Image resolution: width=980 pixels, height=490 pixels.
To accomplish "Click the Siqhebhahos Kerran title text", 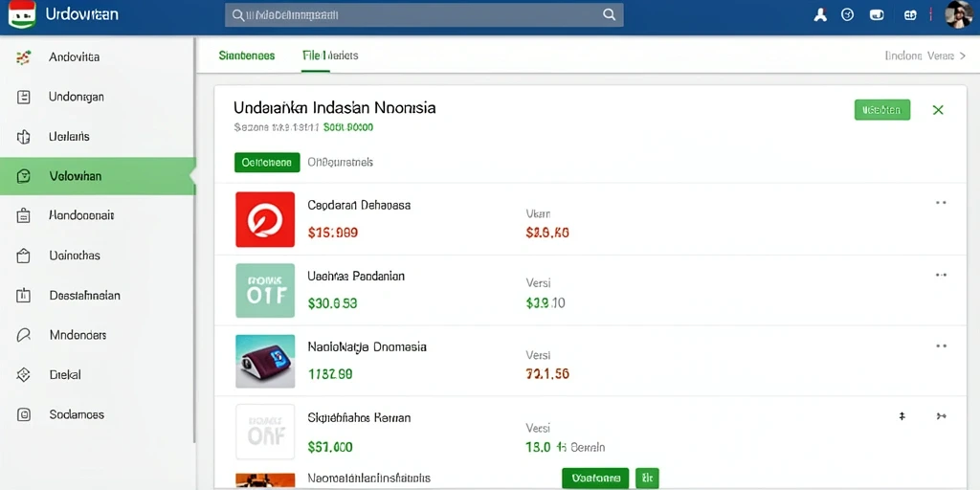I will (x=359, y=417).
